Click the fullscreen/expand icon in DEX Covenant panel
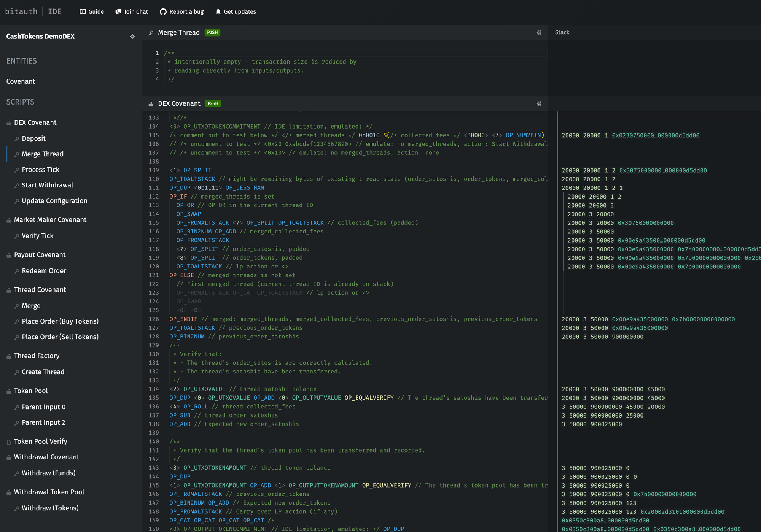 tap(539, 103)
